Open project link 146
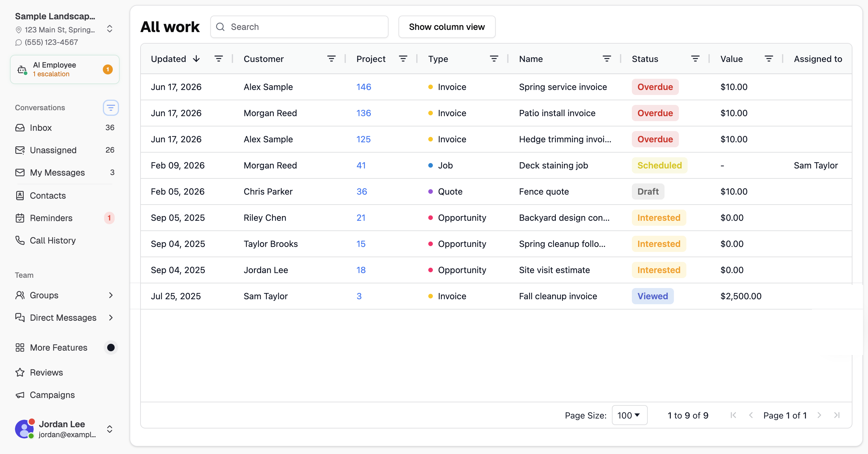This screenshot has width=868, height=454. click(x=364, y=87)
